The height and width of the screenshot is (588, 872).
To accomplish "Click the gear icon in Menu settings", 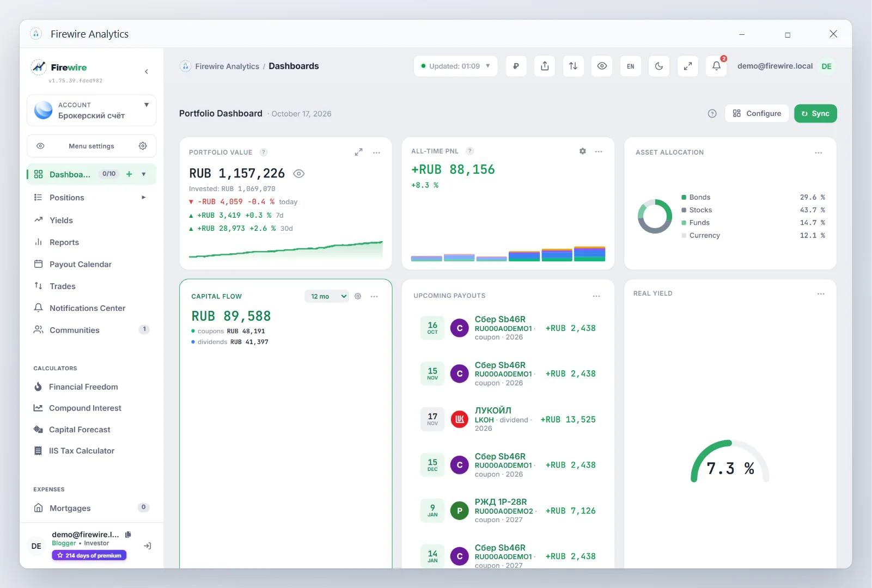I will tap(143, 146).
